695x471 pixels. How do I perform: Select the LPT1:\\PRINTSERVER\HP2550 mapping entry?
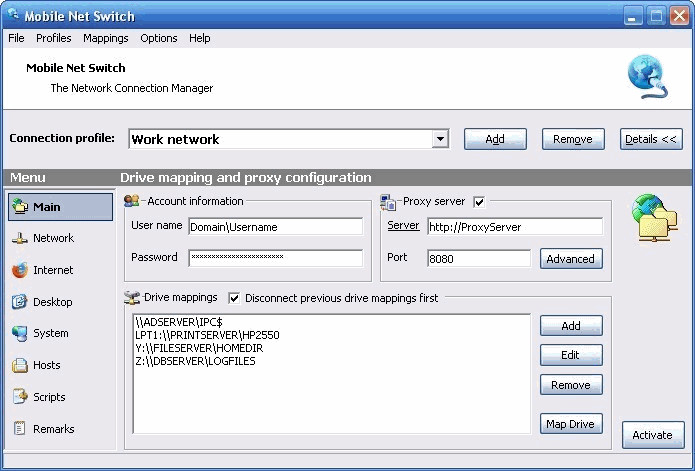point(207,335)
